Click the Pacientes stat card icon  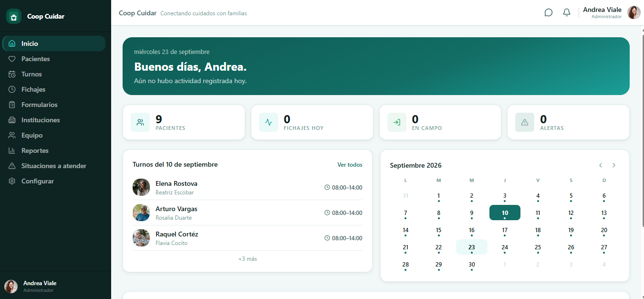(x=140, y=122)
